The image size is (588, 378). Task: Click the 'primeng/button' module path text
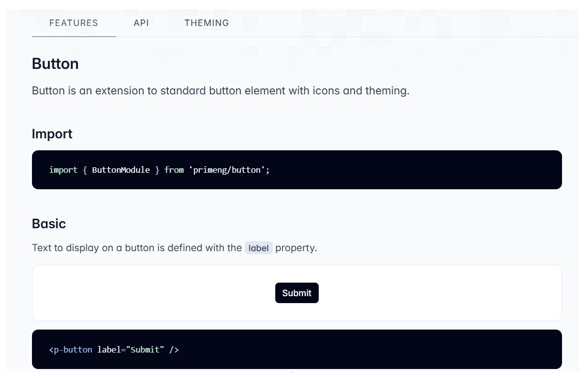229,170
